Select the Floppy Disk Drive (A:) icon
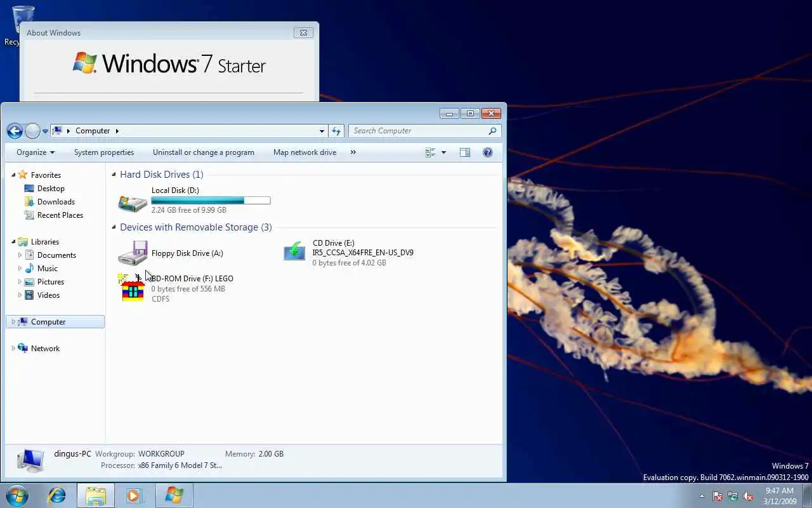 [x=133, y=253]
